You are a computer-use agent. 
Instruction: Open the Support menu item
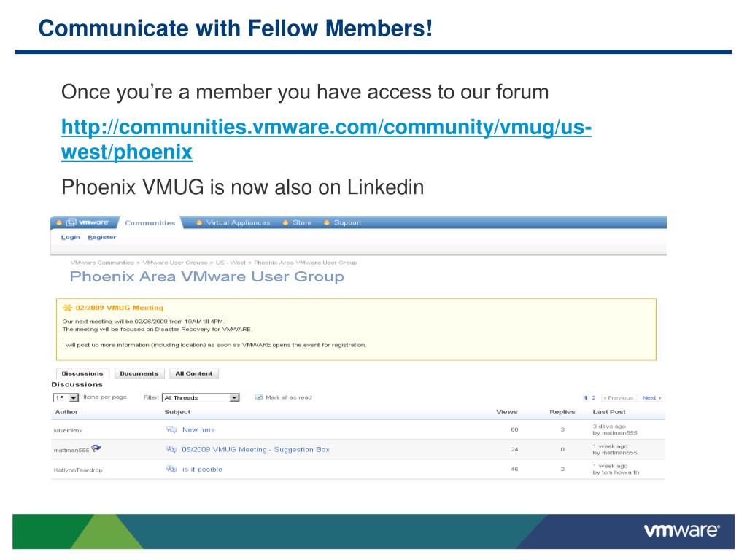click(x=347, y=222)
